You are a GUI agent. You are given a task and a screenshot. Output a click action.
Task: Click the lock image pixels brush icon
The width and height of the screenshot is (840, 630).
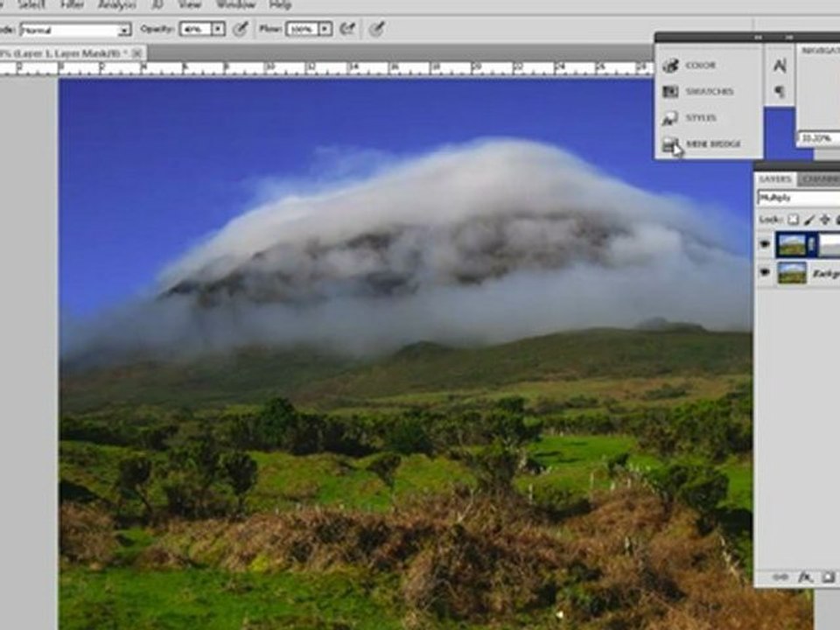coord(809,220)
